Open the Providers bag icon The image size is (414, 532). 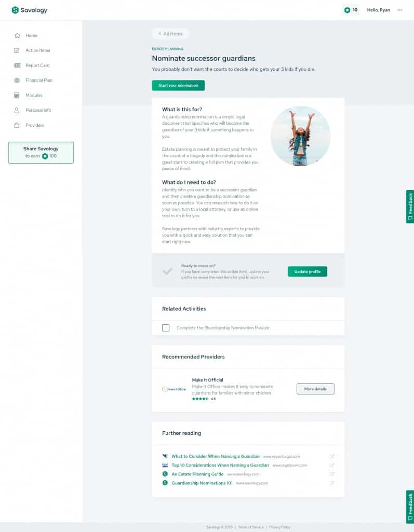(17, 125)
